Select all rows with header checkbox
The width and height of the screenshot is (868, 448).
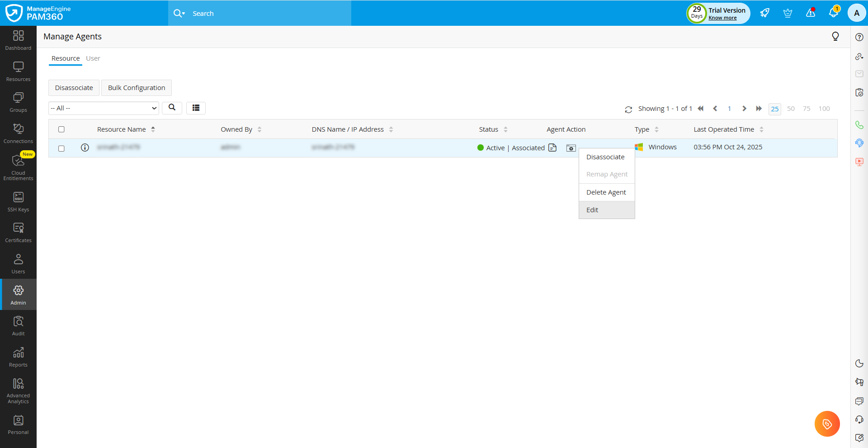pos(61,129)
